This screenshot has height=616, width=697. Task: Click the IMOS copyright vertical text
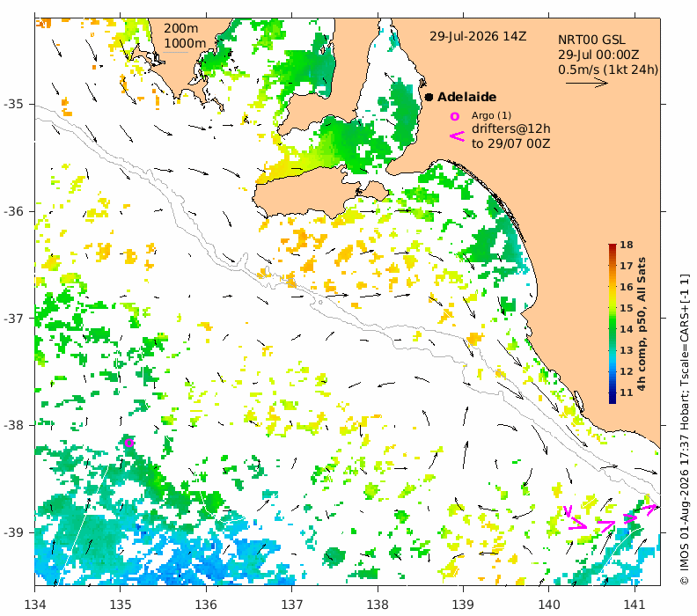tap(686, 429)
